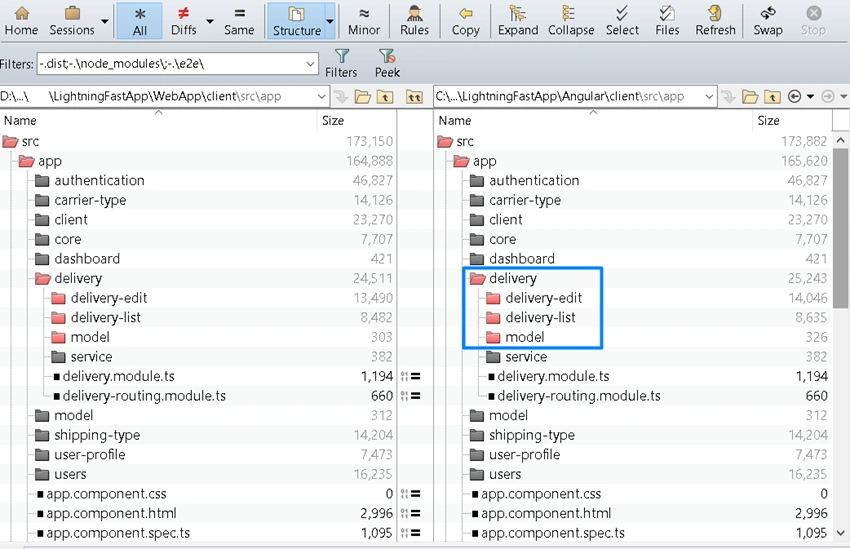Click the right pane vertical scrollbar thumb
Image resolution: width=850 pixels, height=549 pixels.
click(x=840, y=228)
